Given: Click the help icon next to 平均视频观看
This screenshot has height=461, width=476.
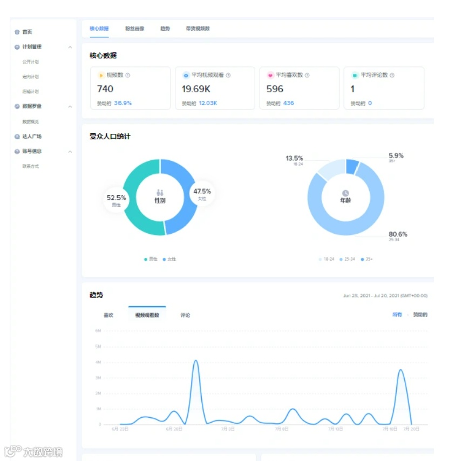Looking at the screenshot, I should pyautogui.click(x=228, y=76).
